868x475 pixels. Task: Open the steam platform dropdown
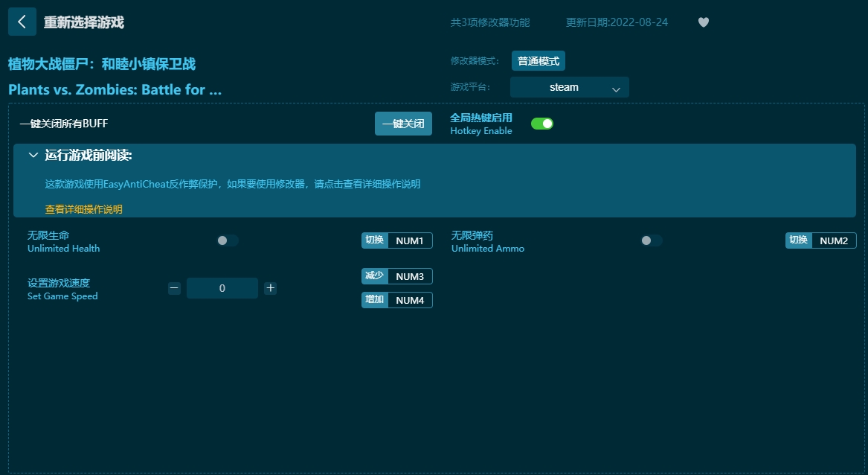coord(569,87)
